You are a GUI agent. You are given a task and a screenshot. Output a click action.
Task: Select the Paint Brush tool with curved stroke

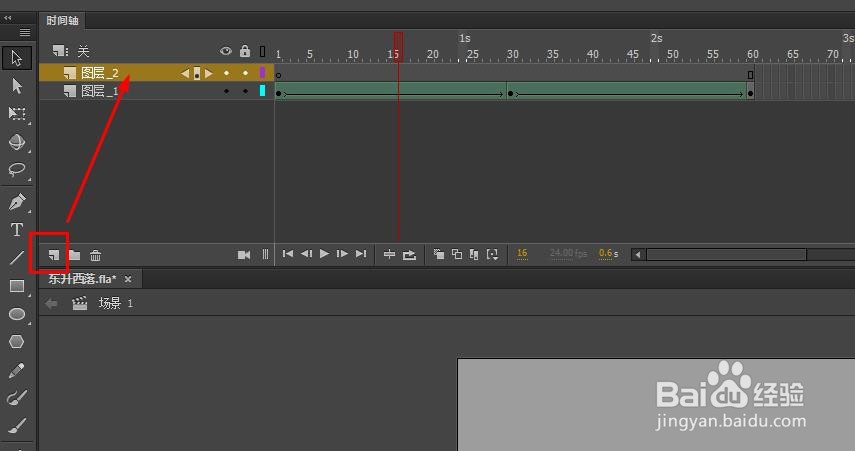(x=17, y=398)
